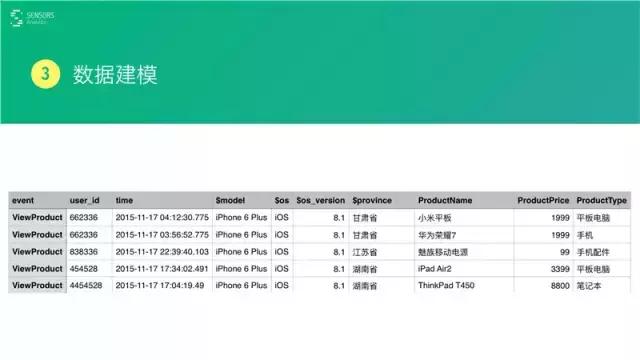Click ViewProduct in the iPad Air2 row
The image size is (640, 360).
pyautogui.click(x=37, y=269)
